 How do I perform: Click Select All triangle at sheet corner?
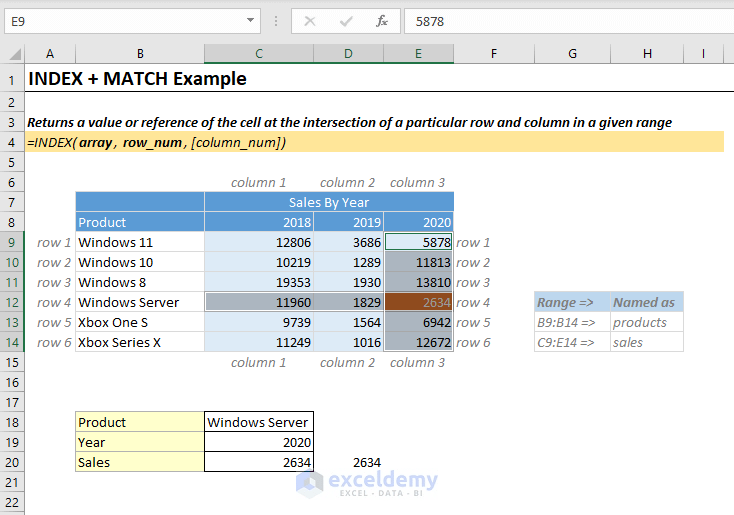click(15, 54)
